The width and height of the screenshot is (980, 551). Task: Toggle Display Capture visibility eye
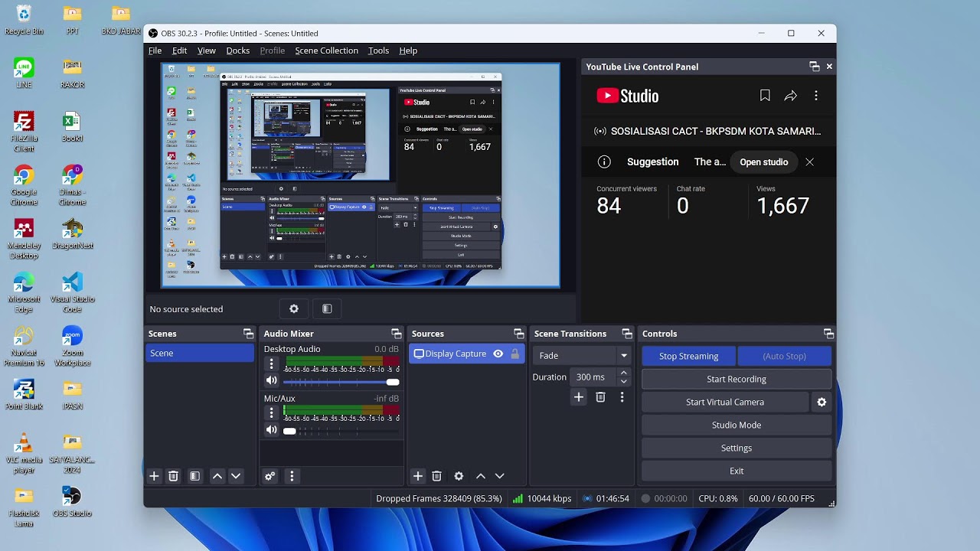tap(498, 354)
